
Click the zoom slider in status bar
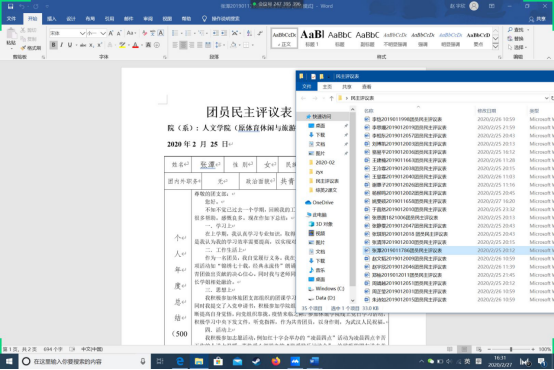click(511, 349)
